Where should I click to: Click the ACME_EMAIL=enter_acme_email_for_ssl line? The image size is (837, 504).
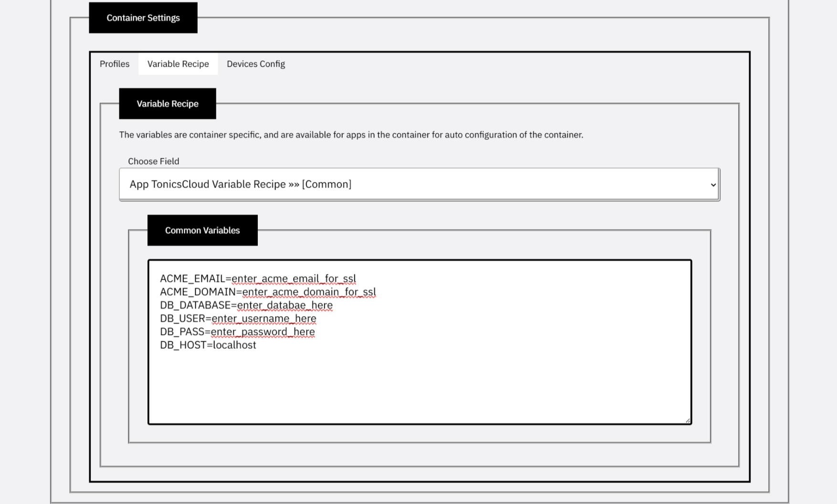(x=258, y=279)
